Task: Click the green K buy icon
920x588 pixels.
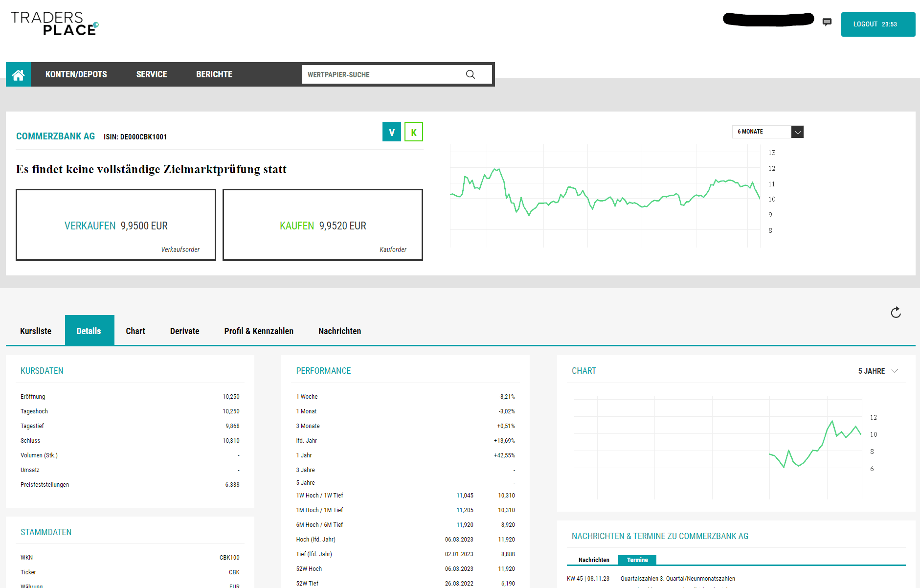Action: [x=414, y=132]
